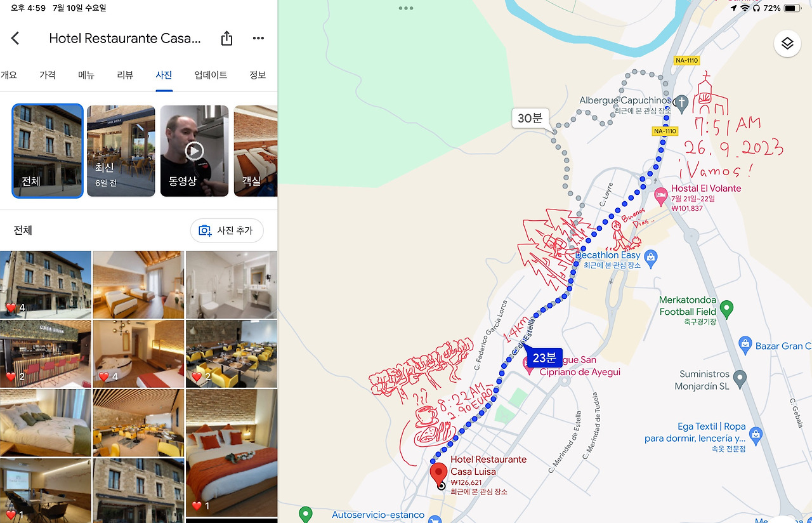Open the 업데이트 tab

pyautogui.click(x=211, y=75)
